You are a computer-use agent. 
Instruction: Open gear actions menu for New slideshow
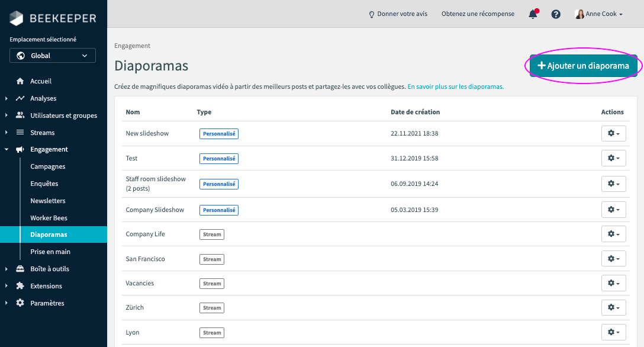pos(614,133)
